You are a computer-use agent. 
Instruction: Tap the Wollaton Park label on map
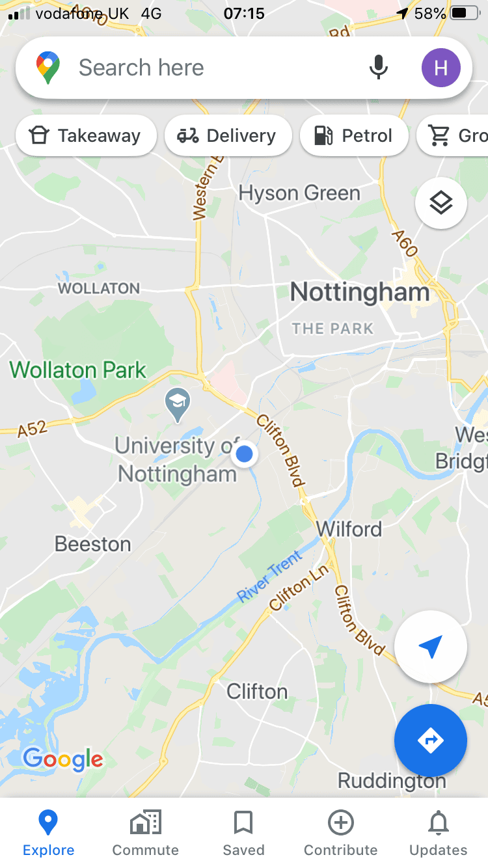(x=78, y=370)
